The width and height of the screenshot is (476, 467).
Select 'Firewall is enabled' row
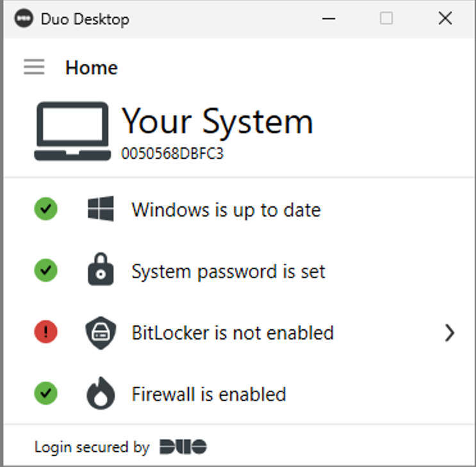(209, 394)
